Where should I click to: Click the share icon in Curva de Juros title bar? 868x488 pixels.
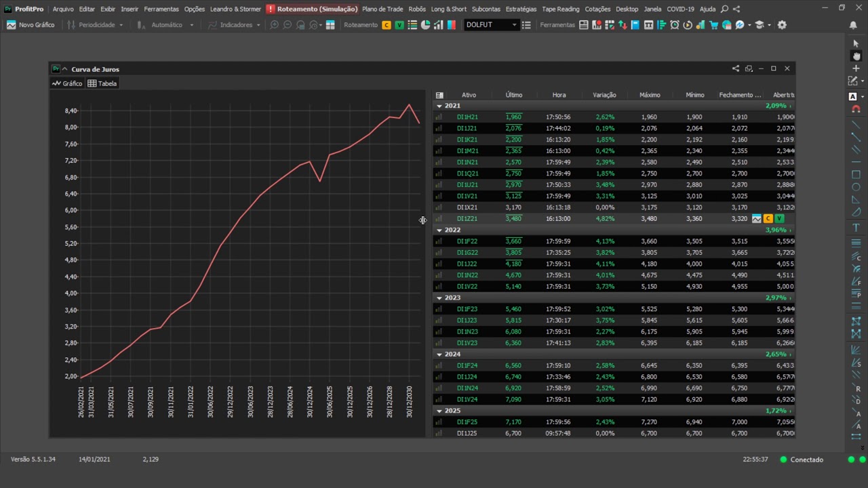(736, 68)
